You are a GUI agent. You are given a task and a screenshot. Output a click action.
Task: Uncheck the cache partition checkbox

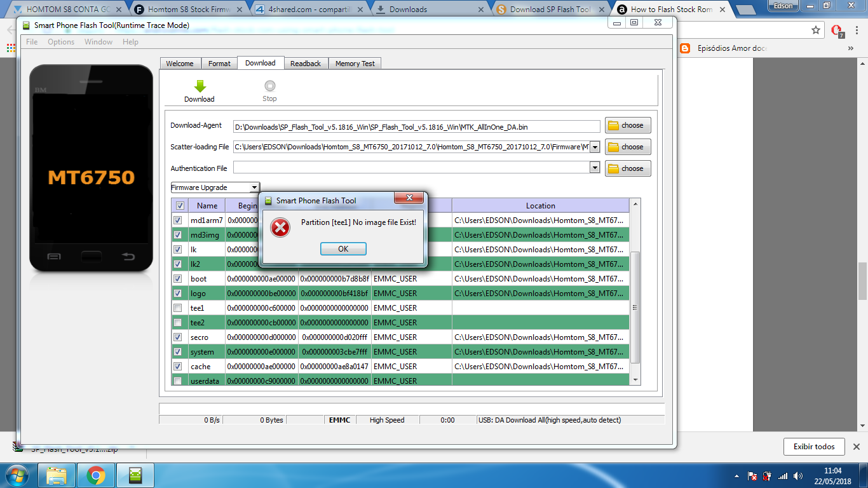pyautogui.click(x=178, y=367)
